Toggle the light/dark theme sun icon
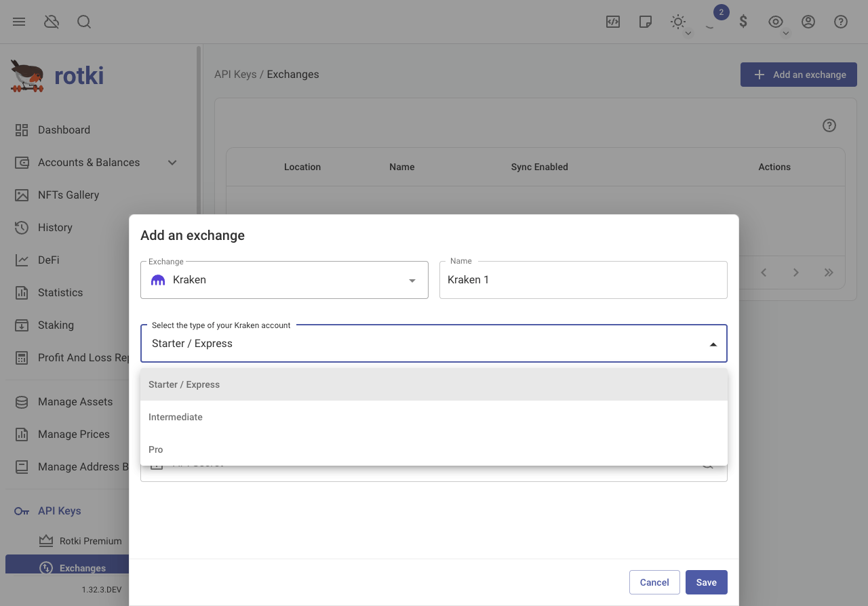868x606 pixels. pyautogui.click(x=677, y=22)
